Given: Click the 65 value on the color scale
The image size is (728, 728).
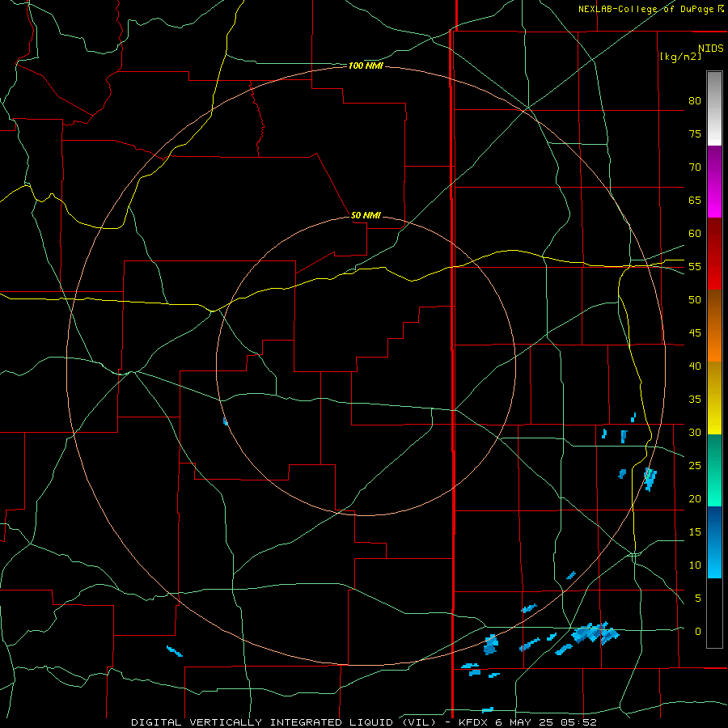Looking at the screenshot, I should 695,200.
